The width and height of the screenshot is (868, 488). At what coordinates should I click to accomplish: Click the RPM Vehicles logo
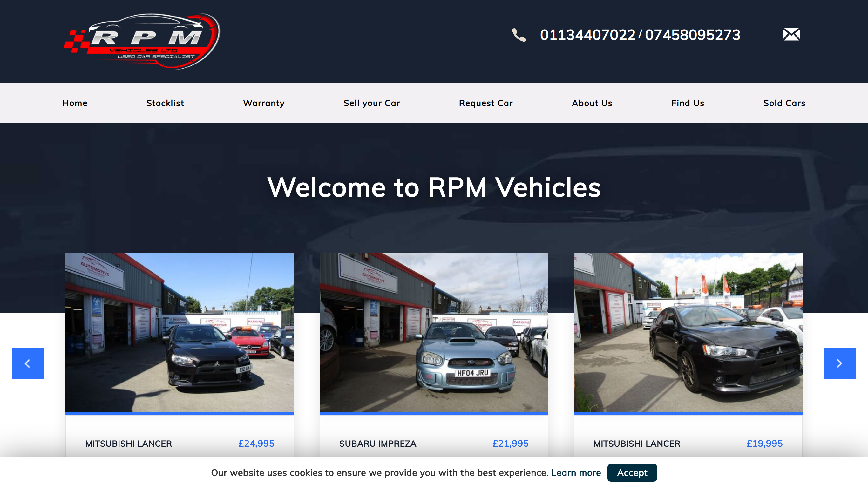[x=142, y=41]
